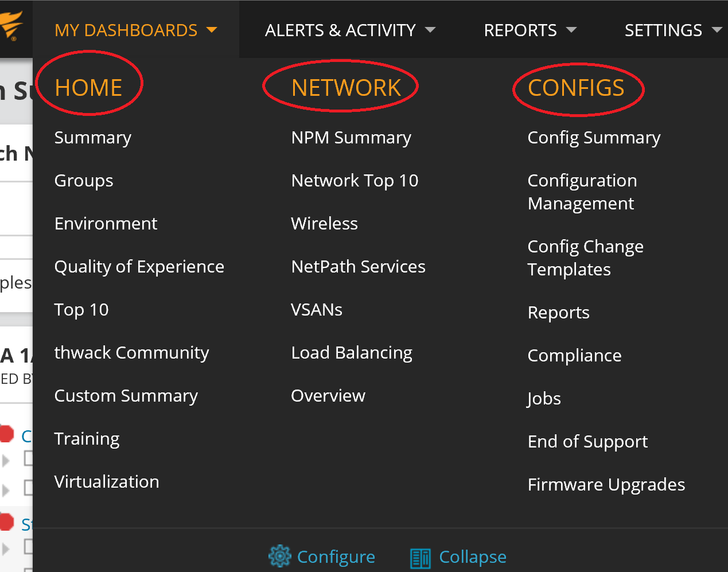728x572 pixels.
Task: Open Reports under Configs
Action: pyautogui.click(x=559, y=313)
